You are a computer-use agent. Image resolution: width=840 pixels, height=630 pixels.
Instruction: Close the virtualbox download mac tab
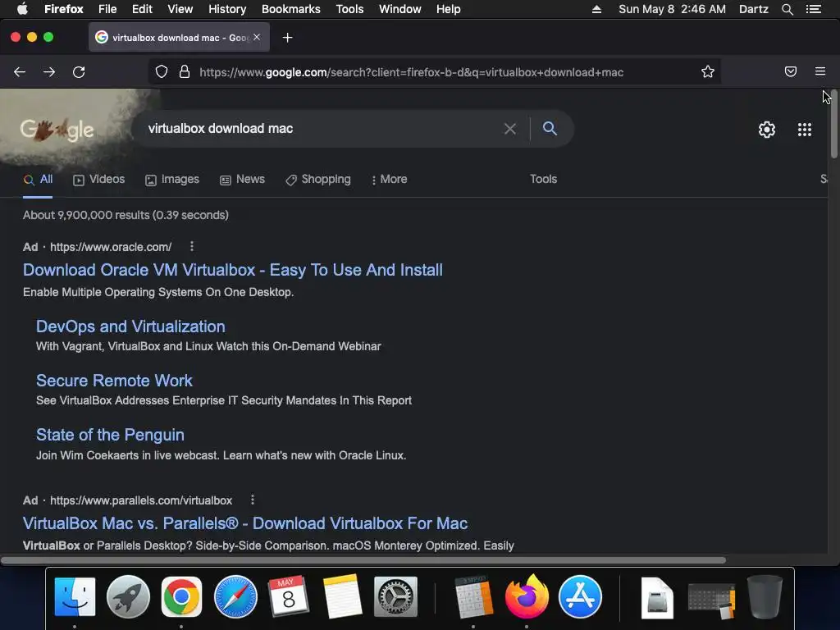pos(257,37)
